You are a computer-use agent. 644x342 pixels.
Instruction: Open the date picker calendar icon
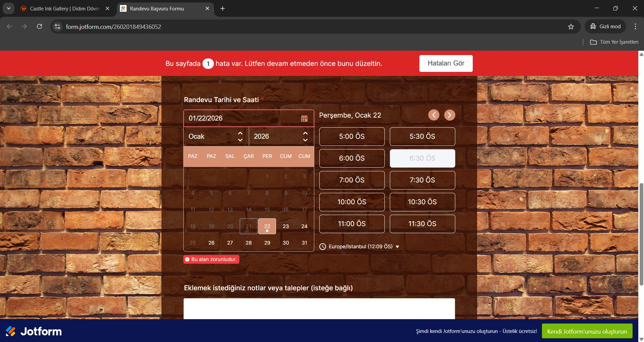coord(304,118)
